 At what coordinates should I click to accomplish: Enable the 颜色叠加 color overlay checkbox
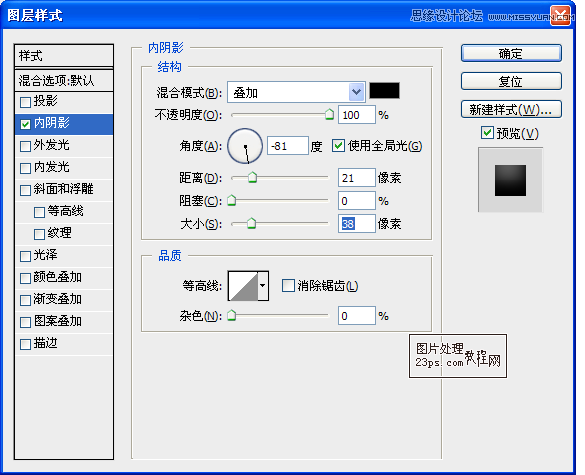(x=25, y=278)
